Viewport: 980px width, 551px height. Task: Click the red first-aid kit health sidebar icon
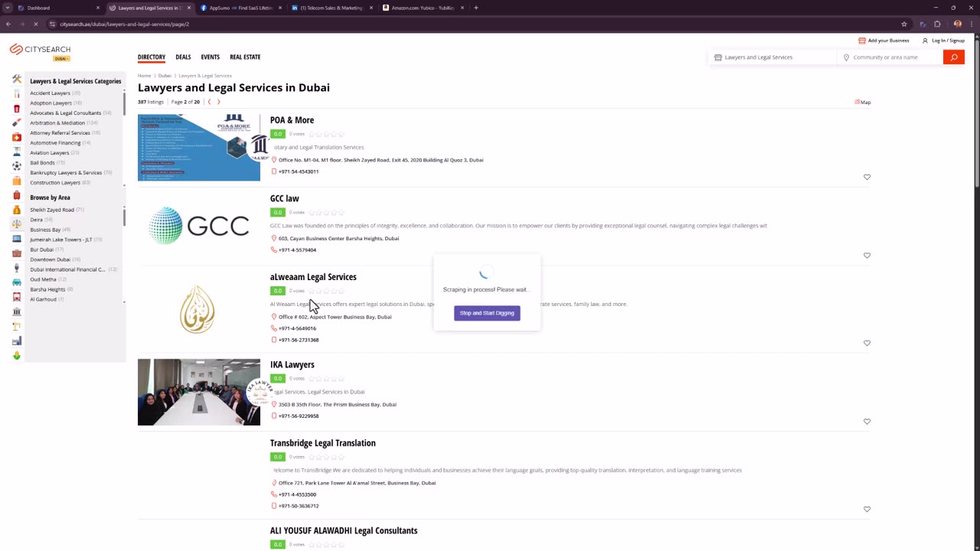click(x=17, y=137)
